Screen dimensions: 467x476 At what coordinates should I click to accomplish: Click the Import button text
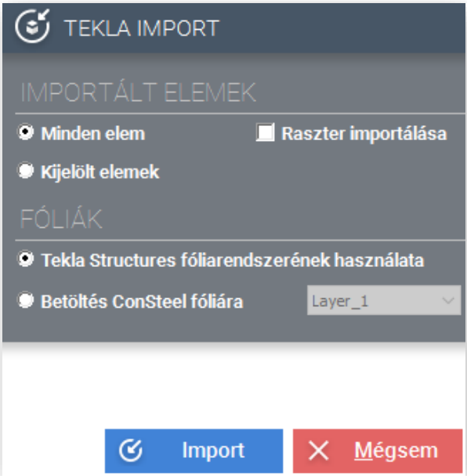click(x=213, y=450)
